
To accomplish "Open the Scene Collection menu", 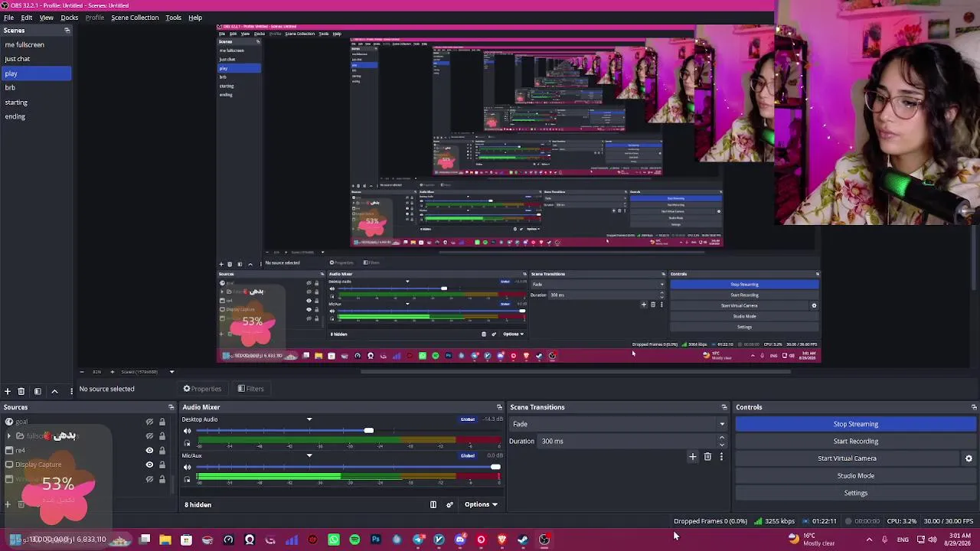I will (135, 18).
